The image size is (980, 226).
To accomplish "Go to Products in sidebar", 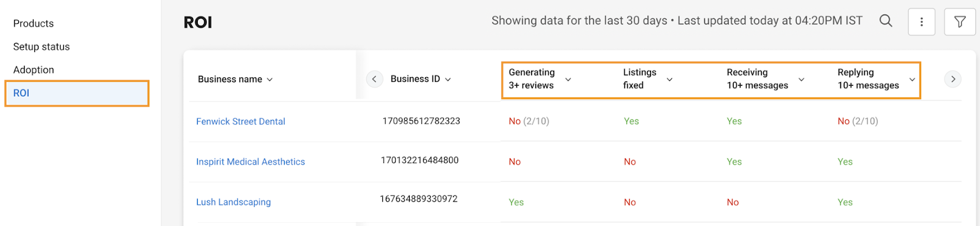I will tap(34, 23).
